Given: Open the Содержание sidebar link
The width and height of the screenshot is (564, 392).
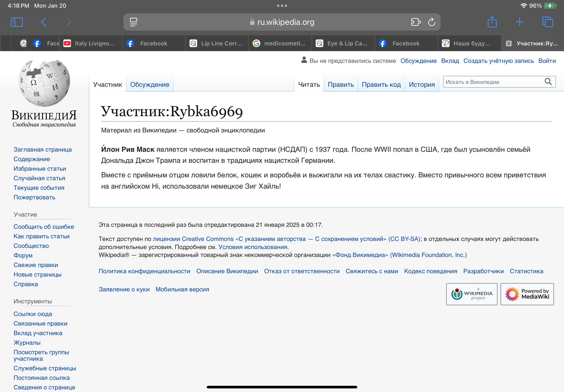Looking at the screenshot, I should coord(32,159).
